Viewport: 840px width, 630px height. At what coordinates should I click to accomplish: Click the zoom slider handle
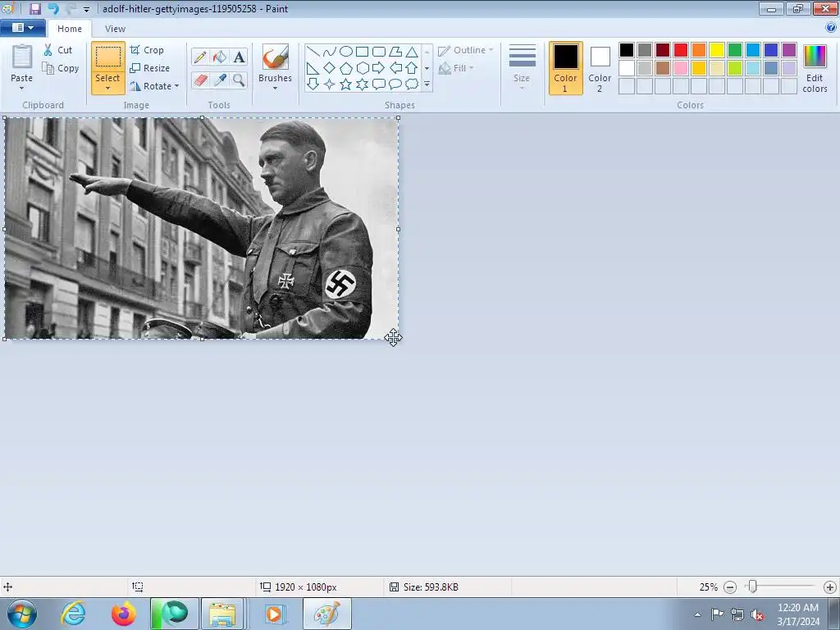click(x=753, y=587)
